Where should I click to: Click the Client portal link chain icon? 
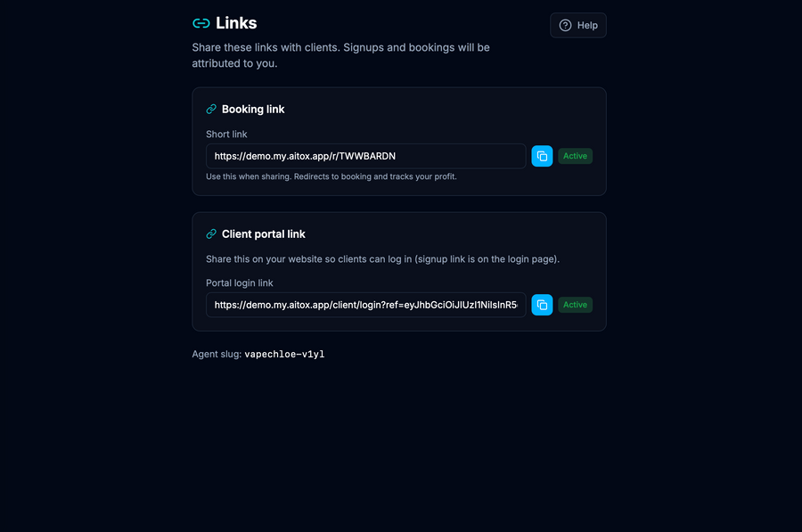211,233
